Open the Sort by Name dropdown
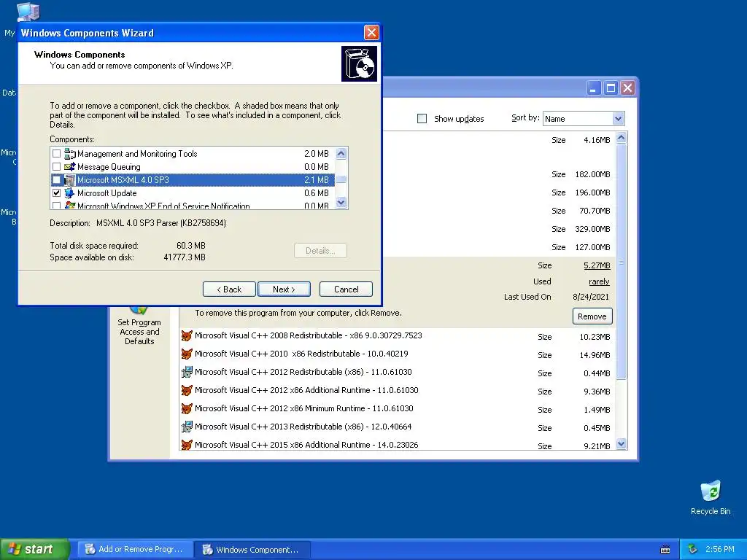Image resolution: width=747 pixels, height=560 pixels. coord(618,119)
